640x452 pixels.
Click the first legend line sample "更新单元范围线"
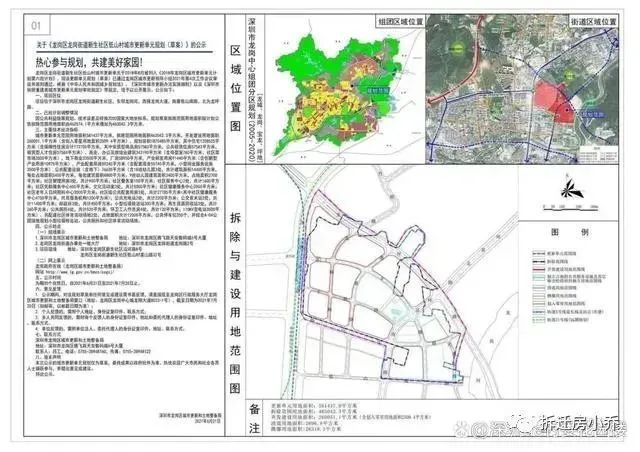(x=538, y=254)
